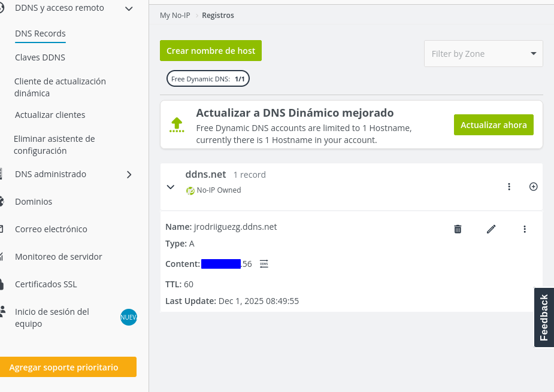Click the Type A value
554x392 pixels.
click(192, 244)
